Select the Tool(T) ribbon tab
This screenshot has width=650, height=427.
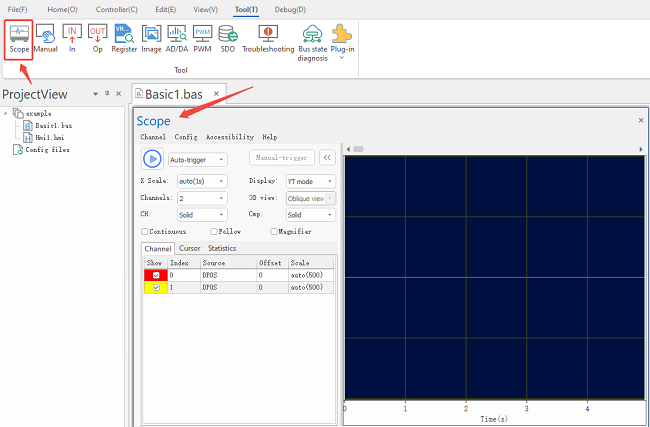point(246,9)
